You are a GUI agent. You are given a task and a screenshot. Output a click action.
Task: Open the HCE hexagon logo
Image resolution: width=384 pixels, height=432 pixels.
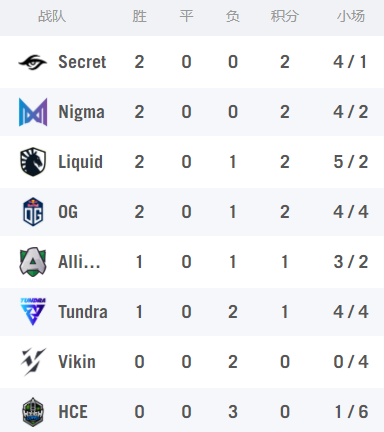(x=33, y=412)
